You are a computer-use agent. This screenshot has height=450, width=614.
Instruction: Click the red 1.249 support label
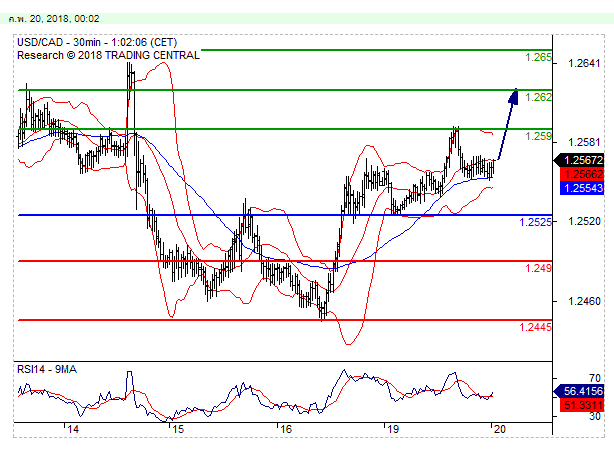[x=538, y=268]
